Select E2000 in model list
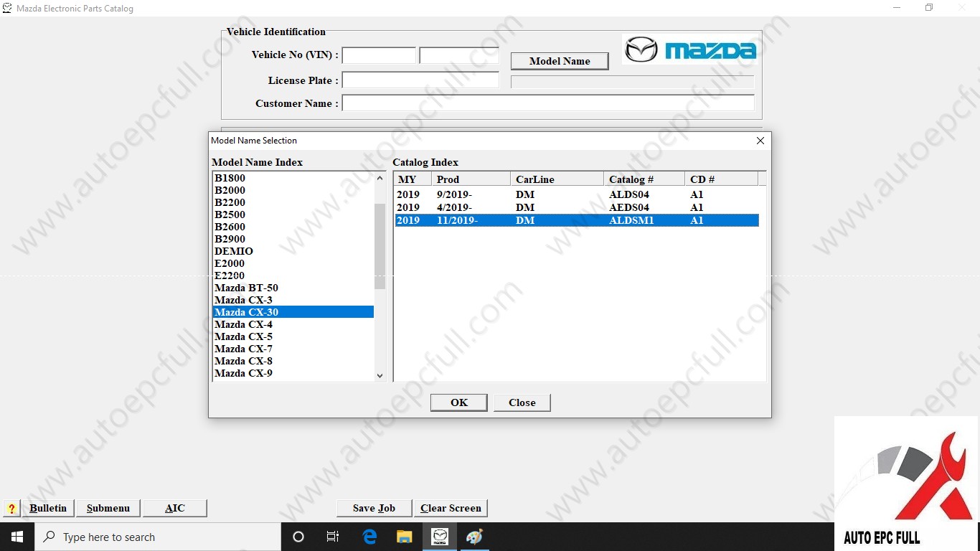 tap(293, 263)
